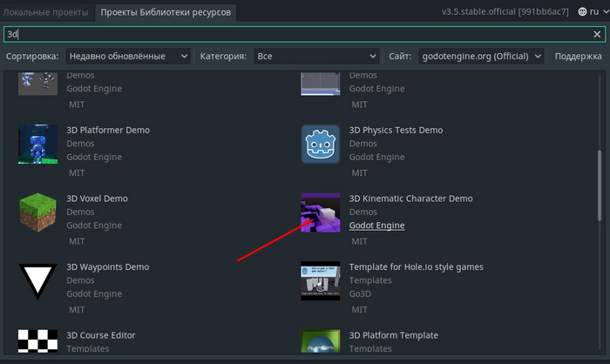Open the 3D Voxel Demo title

(x=97, y=199)
